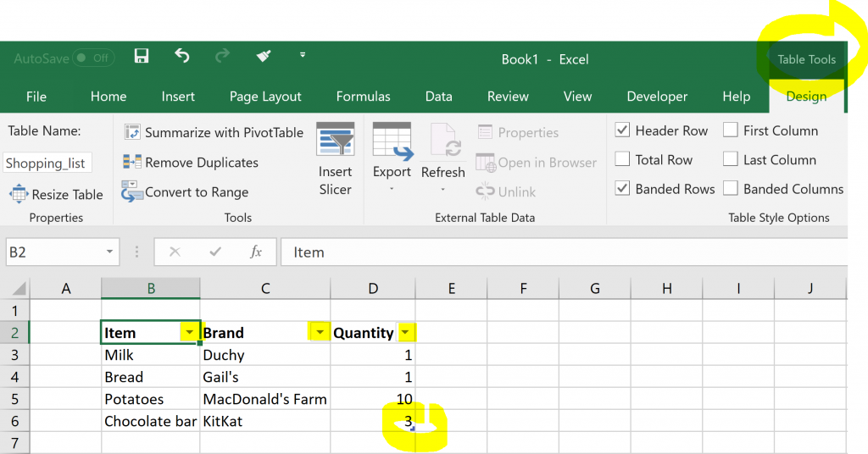This screenshot has height=454, width=868.
Task: Click the Select All corner triangle
Action: click(19, 289)
